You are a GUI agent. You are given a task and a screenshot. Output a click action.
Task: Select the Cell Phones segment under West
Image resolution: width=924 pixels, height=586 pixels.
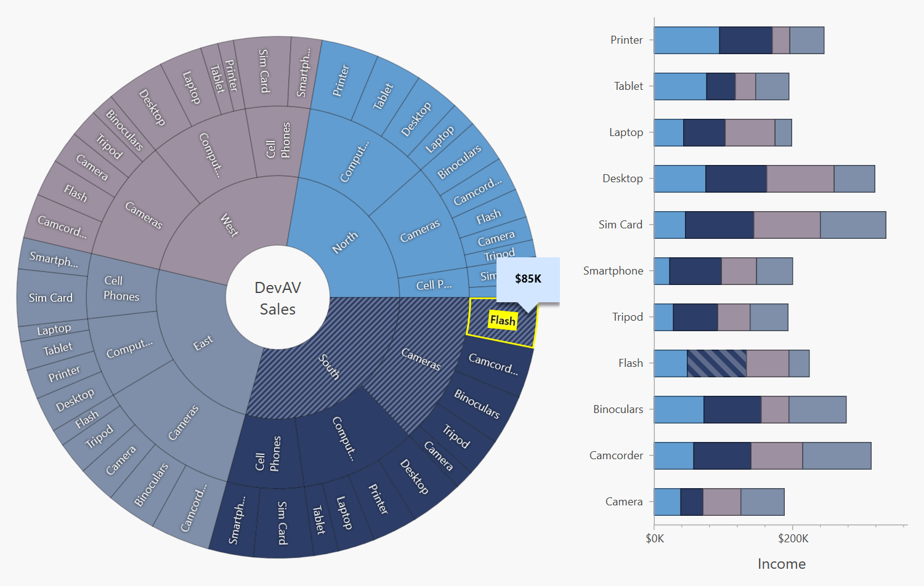click(x=277, y=140)
